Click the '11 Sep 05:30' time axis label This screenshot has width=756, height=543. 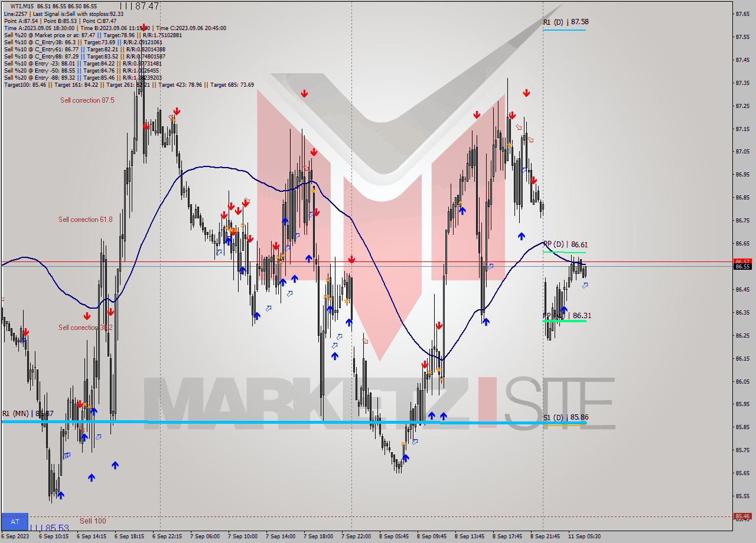point(584,537)
